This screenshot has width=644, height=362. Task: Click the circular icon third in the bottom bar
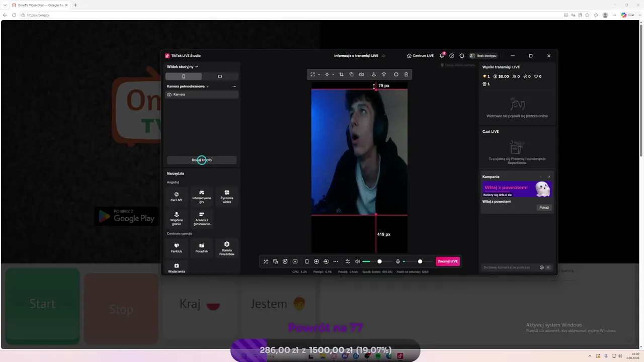pyautogui.click(x=285, y=261)
